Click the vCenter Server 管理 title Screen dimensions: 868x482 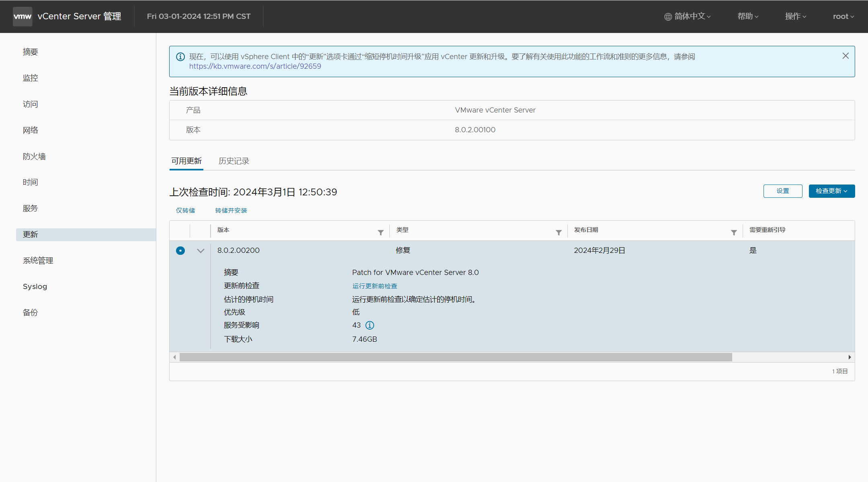point(79,16)
